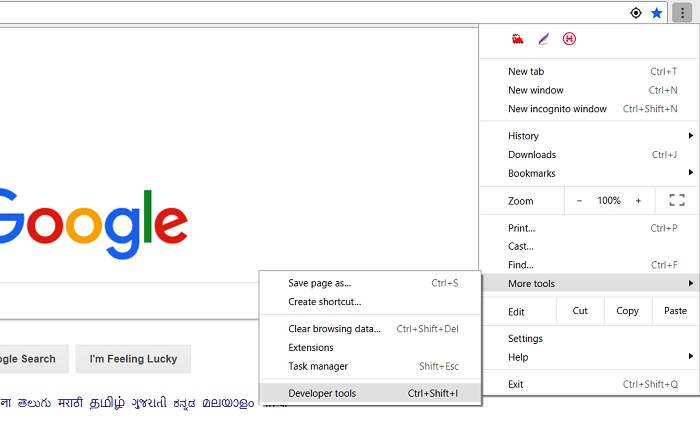The width and height of the screenshot is (700, 427).
Task: Click the Paste button in Edit row
Action: click(675, 311)
